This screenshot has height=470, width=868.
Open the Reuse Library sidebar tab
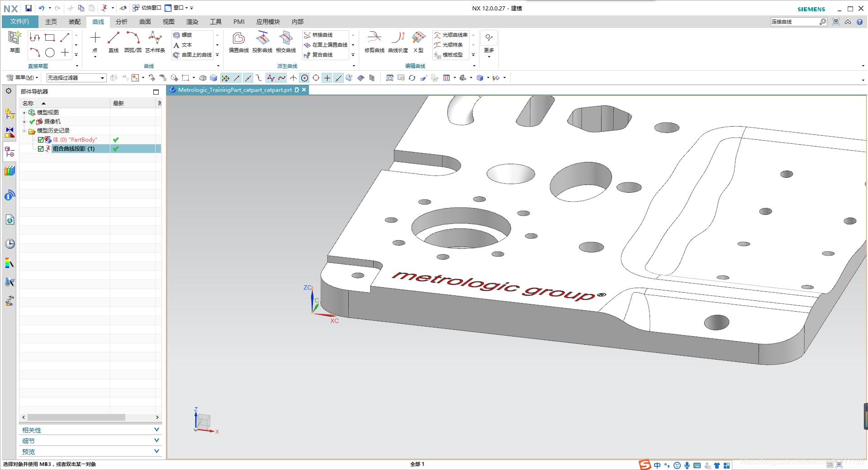click(x=9, y=171)
